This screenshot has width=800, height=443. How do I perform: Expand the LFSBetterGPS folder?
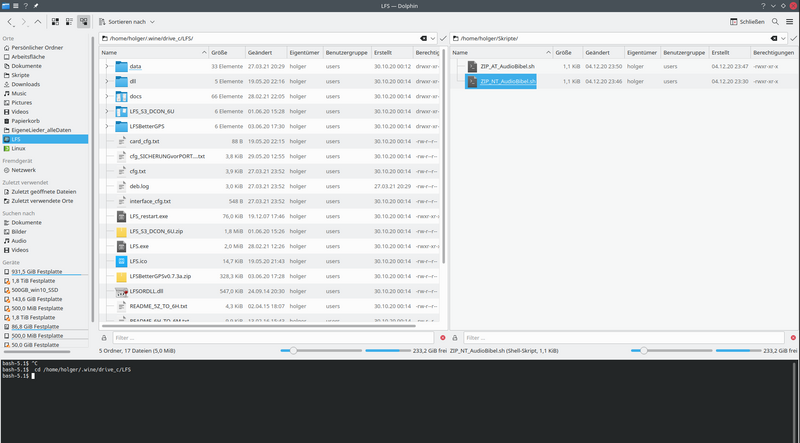pyautogui.click(x=107, y=127)
